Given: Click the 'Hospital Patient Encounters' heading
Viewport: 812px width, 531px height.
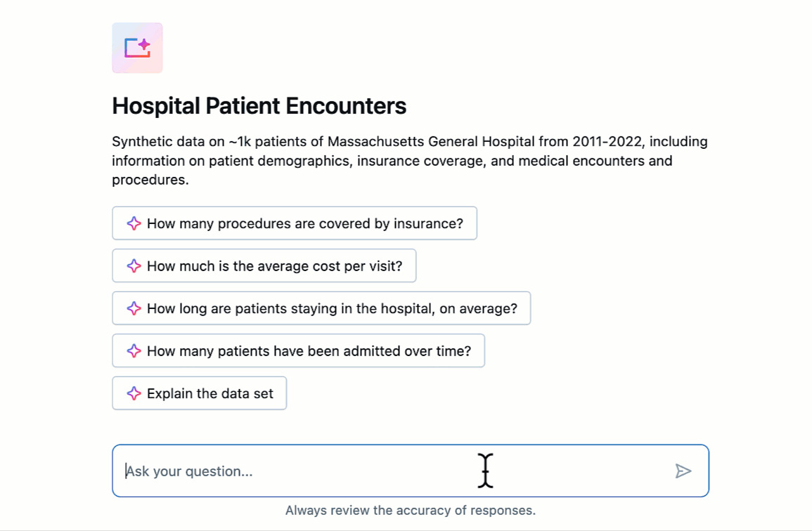Looking at the screenshot, I should (x=259, y=106).
